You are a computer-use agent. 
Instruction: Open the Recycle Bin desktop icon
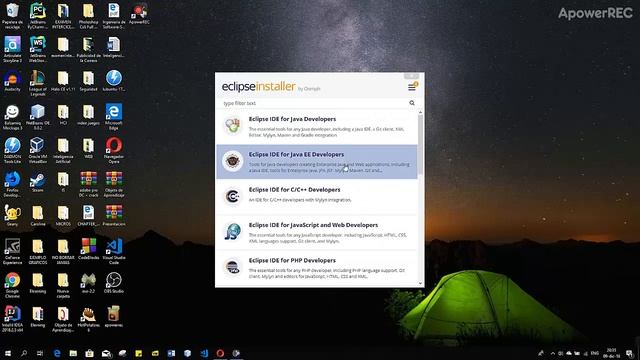coord(12,16)
